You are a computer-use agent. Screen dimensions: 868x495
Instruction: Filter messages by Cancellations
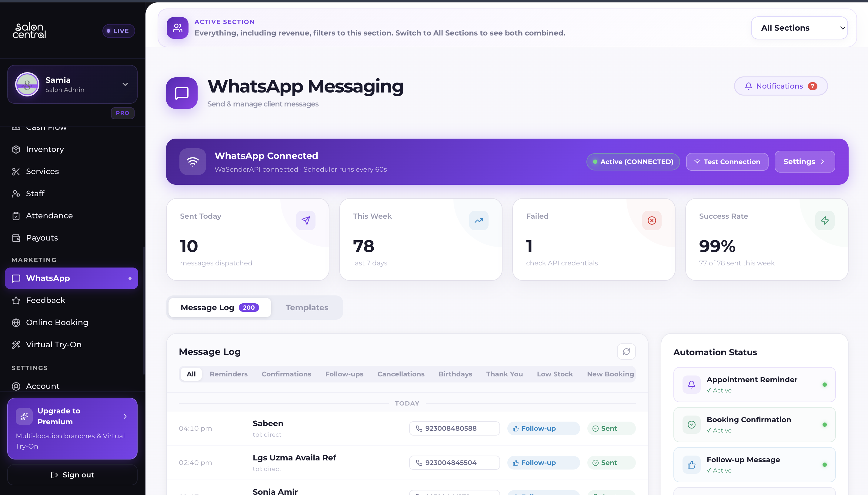(x=401, y=374)
